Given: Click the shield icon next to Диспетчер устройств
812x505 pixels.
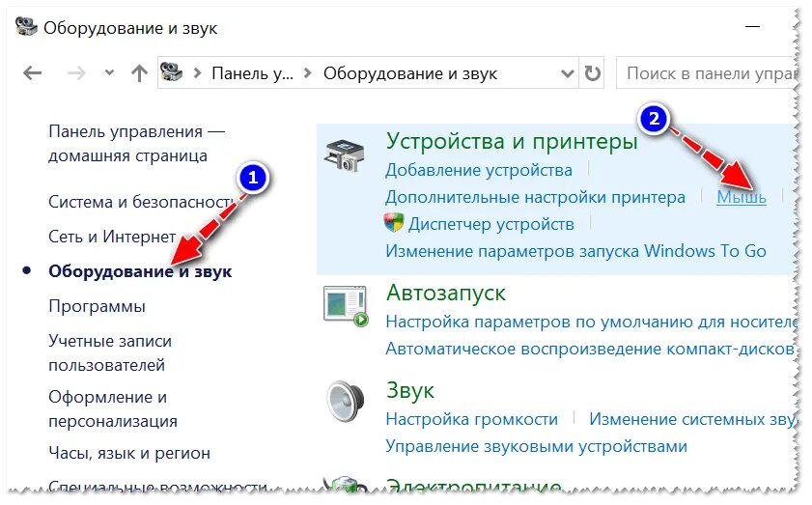Looking at the screenshot, I should (394, 223).
